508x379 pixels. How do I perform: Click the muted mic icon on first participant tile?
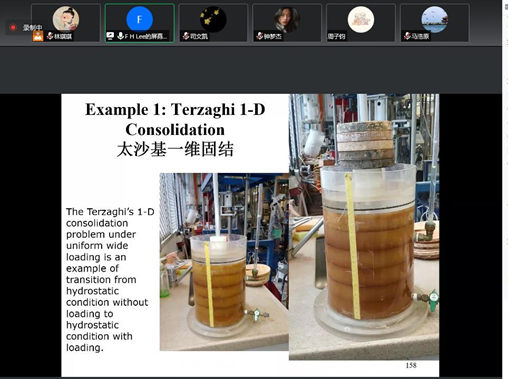[50, 36]
